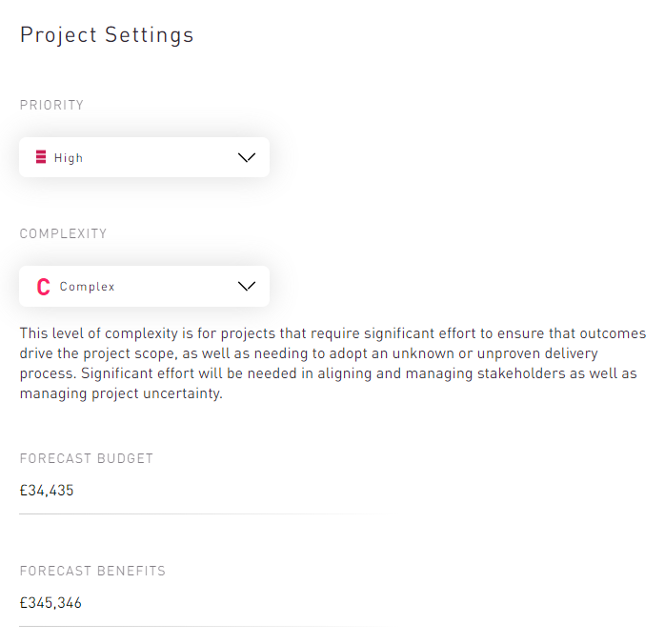Screen dimensions: 665x644
Task: Click the Project Settings heading
Action: click(107, 35)
